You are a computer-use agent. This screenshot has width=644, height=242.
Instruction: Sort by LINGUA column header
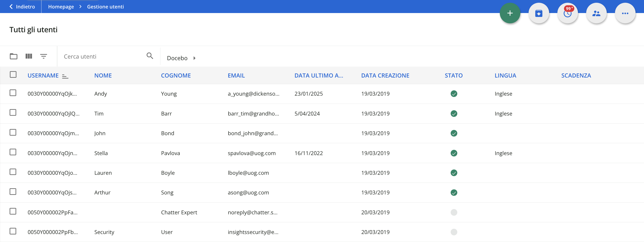click(505, 75)
